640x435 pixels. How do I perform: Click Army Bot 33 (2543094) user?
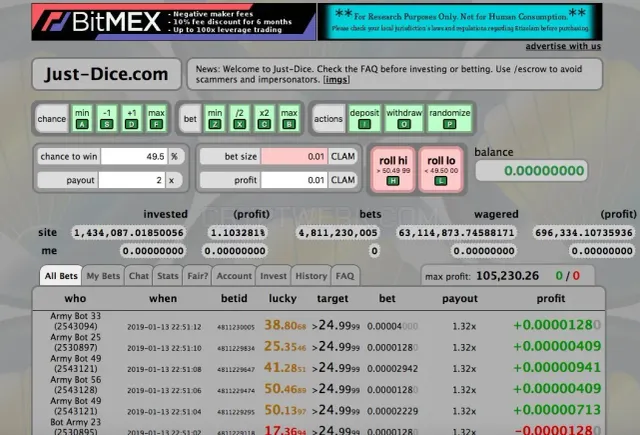(x=76, y=321)
